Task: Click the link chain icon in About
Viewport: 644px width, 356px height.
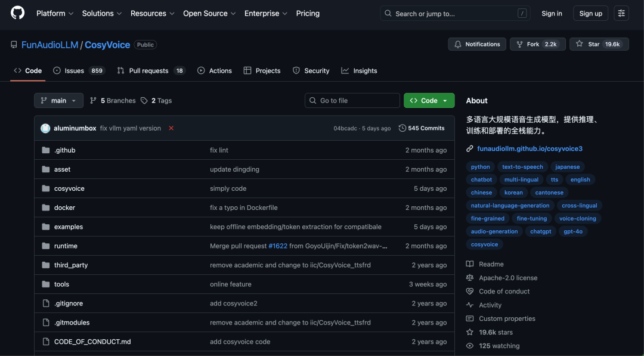Action: click(x=469, y=148)
